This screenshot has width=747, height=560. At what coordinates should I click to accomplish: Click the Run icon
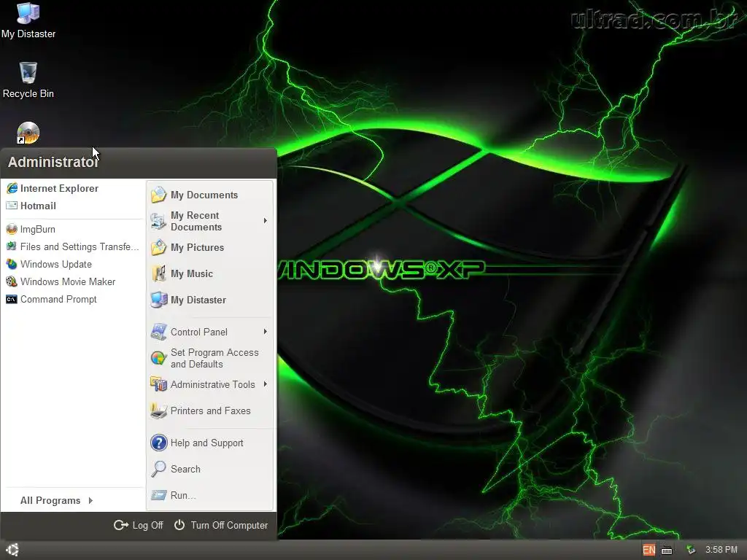pyautogui.click(x=158, y=495)
